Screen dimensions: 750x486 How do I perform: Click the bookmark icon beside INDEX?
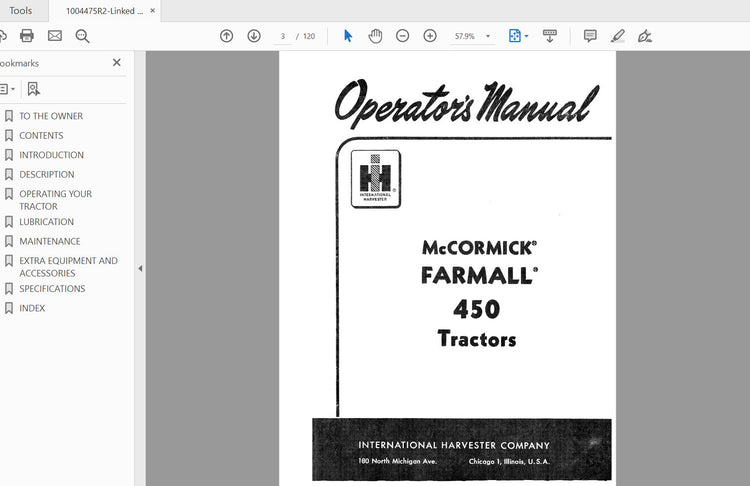tap(9, 309)
